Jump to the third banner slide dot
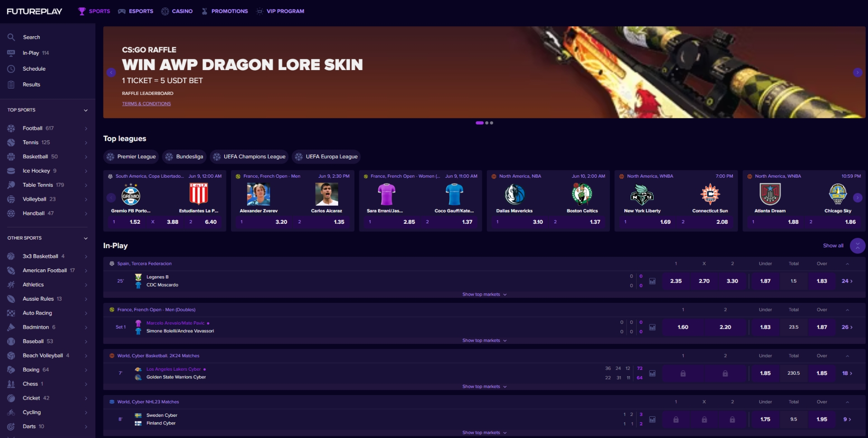 491,123
